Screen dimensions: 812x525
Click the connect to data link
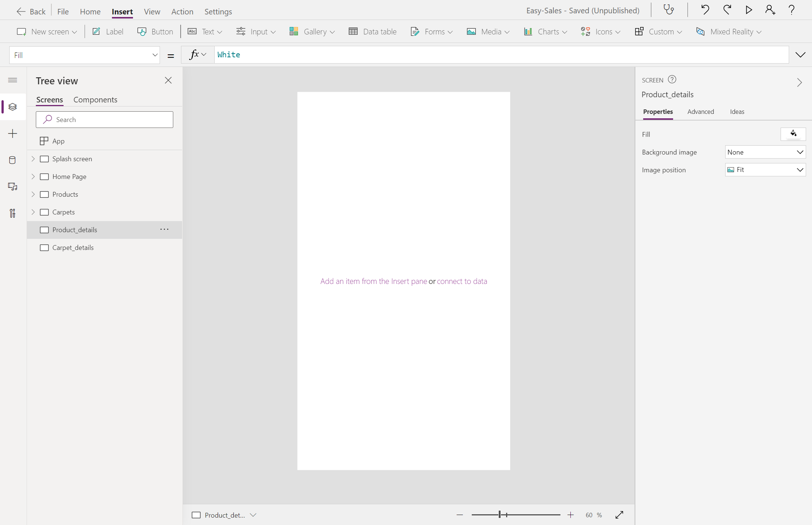pyautogui.click(x=462, y=281)
